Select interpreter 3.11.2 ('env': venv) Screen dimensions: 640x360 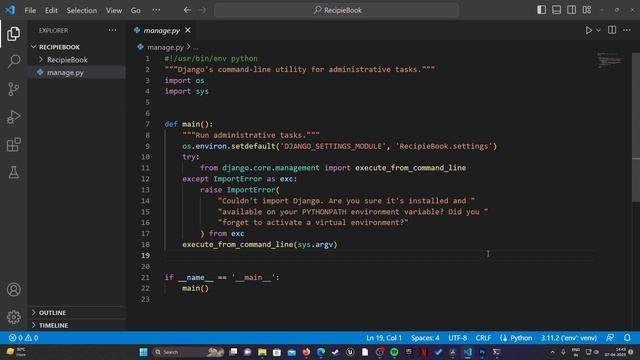[569, 338]
